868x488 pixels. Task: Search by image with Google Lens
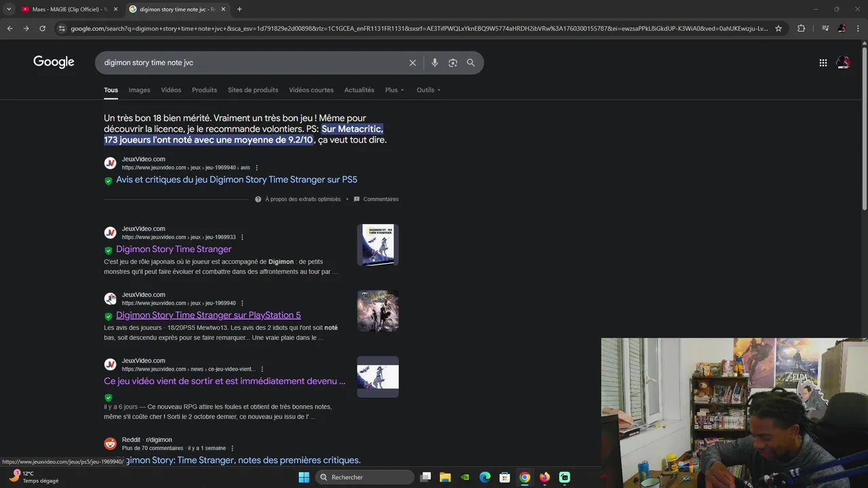click(x=453, y=62)
